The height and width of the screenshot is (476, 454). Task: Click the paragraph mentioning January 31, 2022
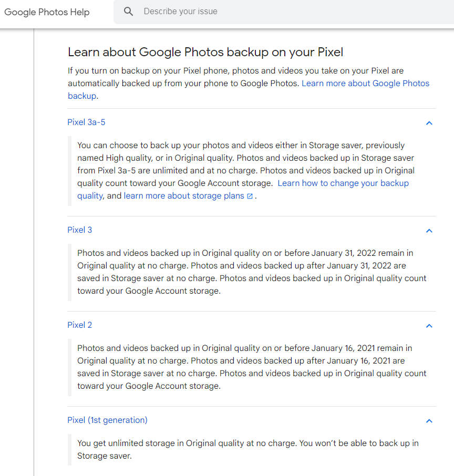pos(251,272)
